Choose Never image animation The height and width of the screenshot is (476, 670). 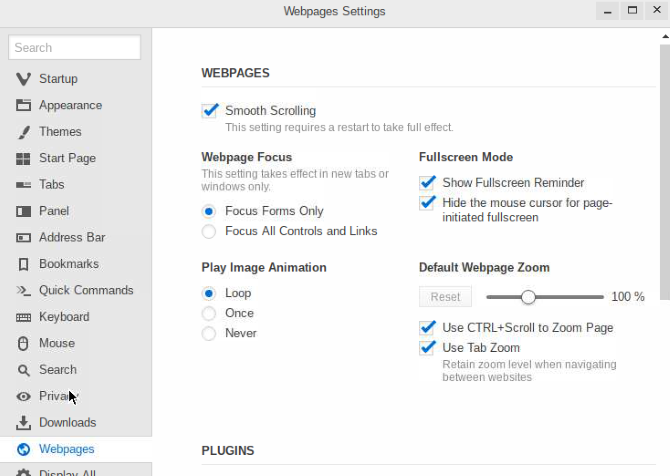209,333
